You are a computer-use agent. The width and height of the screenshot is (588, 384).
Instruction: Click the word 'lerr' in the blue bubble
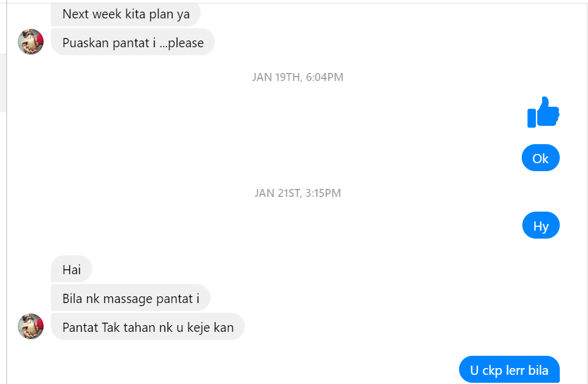515,370
